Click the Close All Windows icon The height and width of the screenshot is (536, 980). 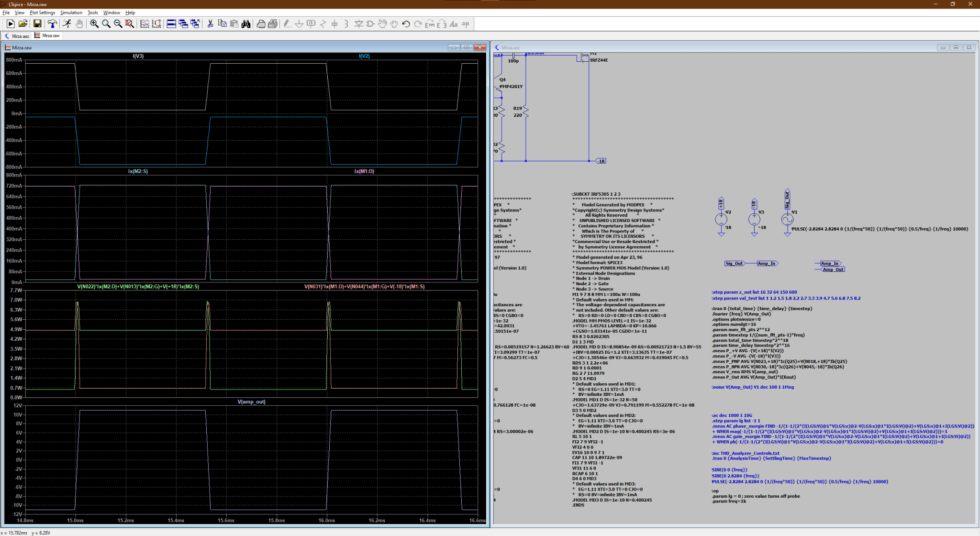(195, 24)
